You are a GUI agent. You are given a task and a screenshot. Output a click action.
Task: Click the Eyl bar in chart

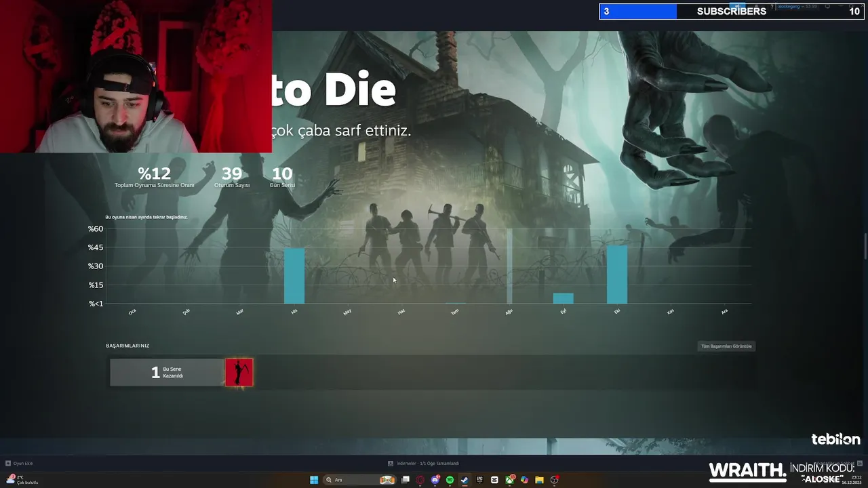(563, 298)
